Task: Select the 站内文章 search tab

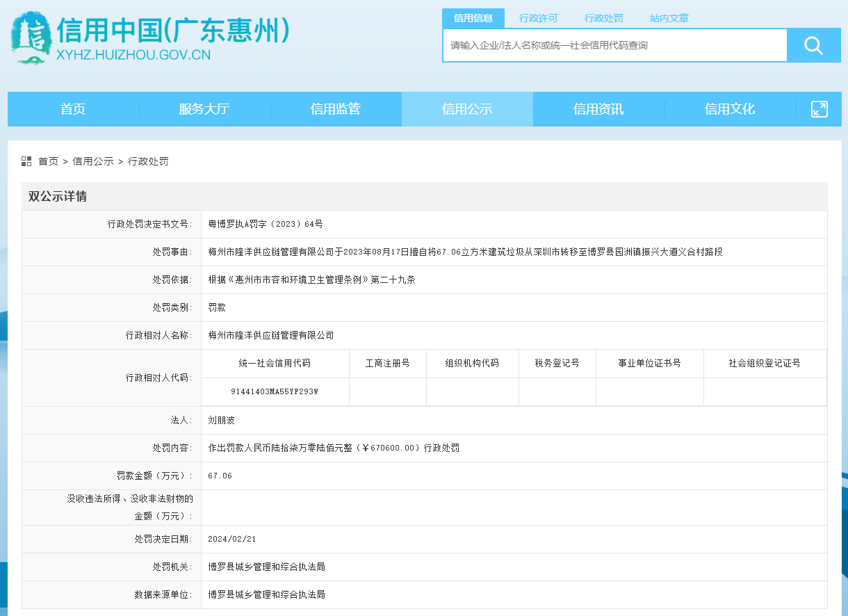Action: coord(669,18)
